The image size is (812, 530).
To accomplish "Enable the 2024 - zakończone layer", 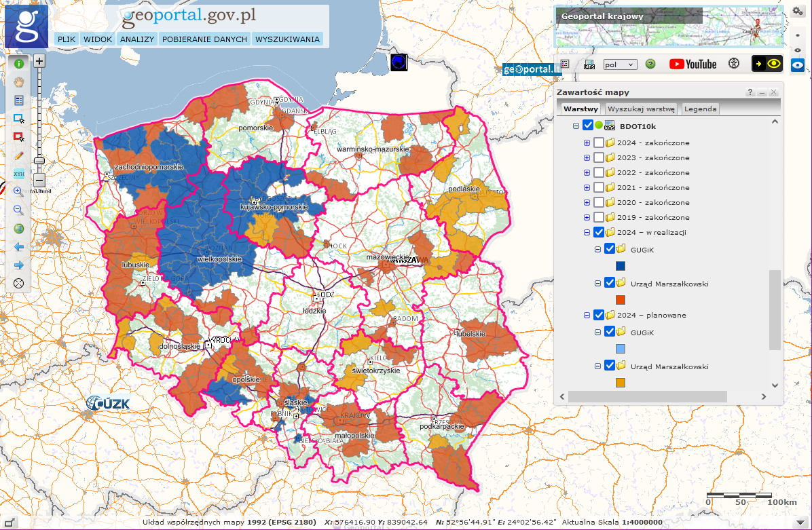I will tap(599, 143).
